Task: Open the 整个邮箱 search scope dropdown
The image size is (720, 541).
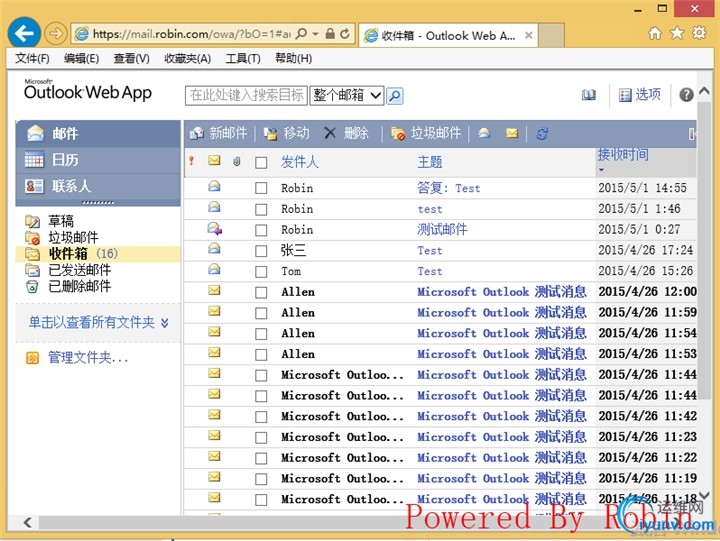Action: 347,96
